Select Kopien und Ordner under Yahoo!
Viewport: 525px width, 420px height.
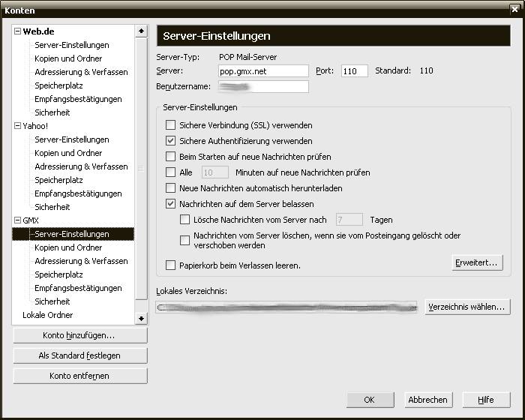point(68,153)
